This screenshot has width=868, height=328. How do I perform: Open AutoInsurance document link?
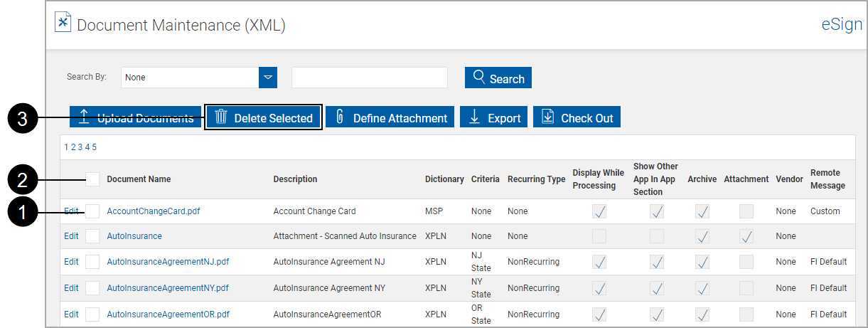134,236
